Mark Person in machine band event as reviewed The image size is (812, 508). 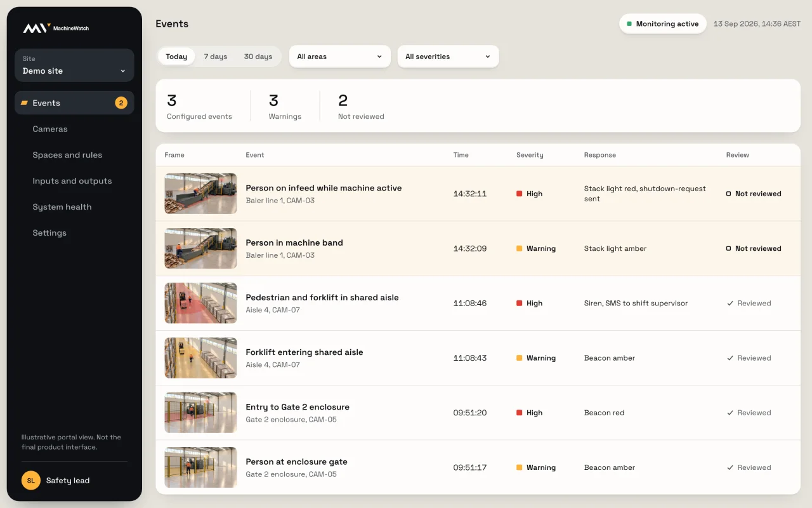pos(754,248)
